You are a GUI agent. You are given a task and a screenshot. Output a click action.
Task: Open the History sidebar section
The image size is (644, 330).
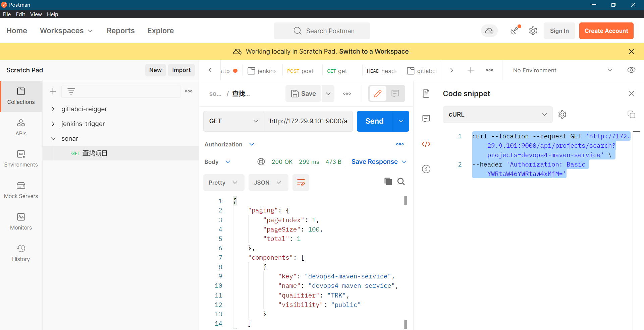click(21, 253)
